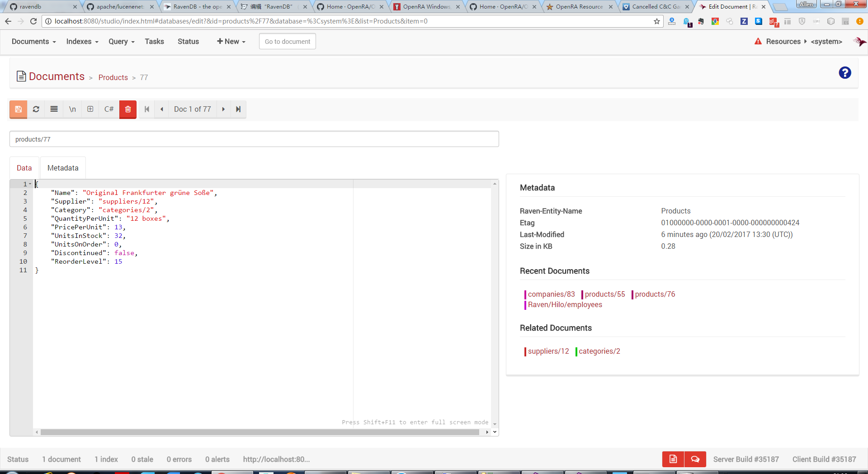868x474 pixels.
Task: Toggle collapse of the document outline
Action: click(x=90, y=109)
